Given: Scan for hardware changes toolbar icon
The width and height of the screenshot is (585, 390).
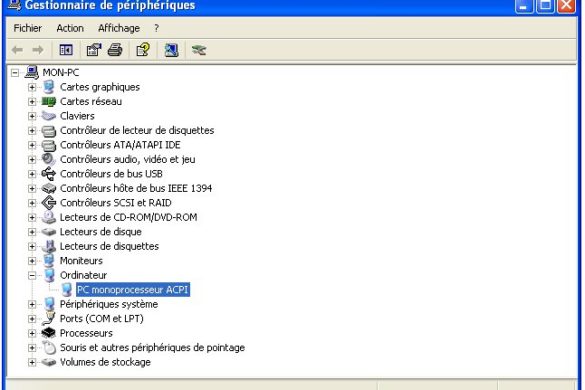Looking at the screenshot, I should [x=171, y=50].
